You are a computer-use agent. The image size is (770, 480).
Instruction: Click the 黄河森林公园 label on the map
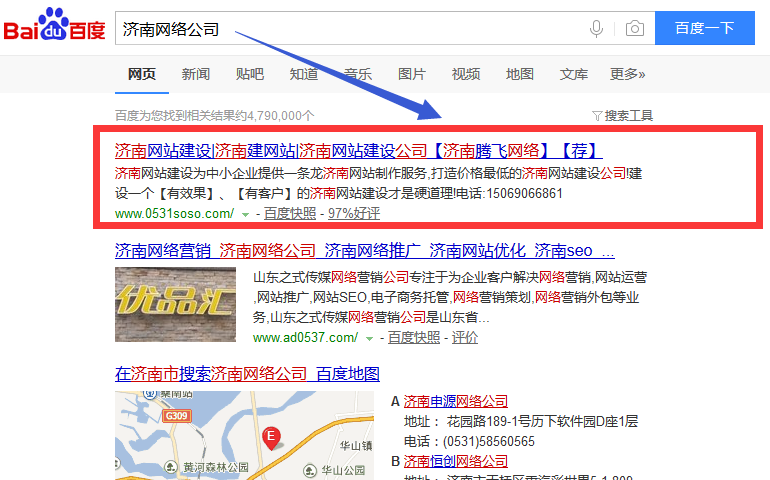216,467
